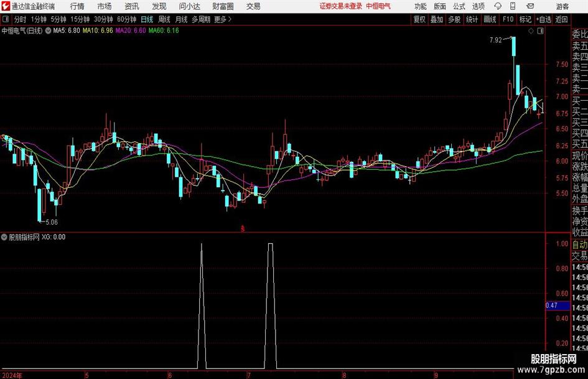Open the 问小达 menu
This screenshot has width=588, height=379.
(189, 6)
